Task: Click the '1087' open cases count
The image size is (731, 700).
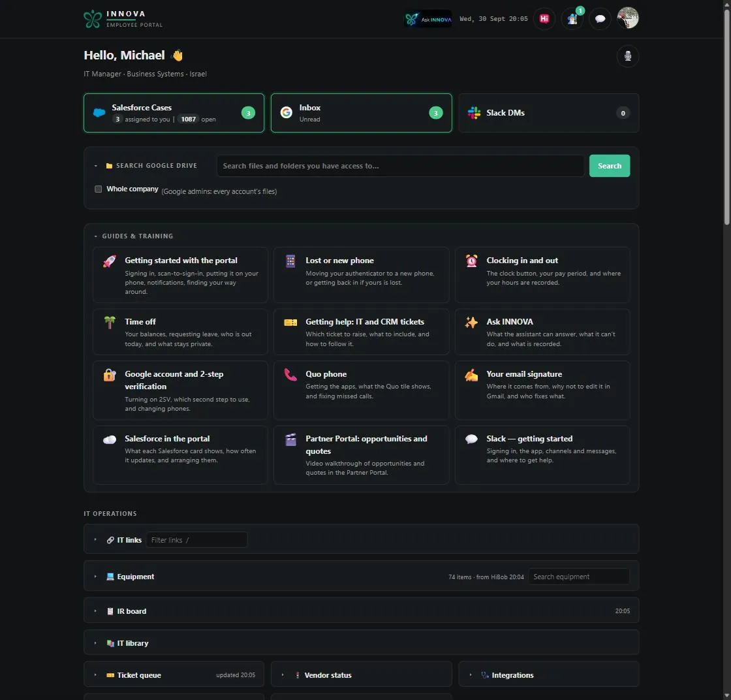Action: click(189, 119)
